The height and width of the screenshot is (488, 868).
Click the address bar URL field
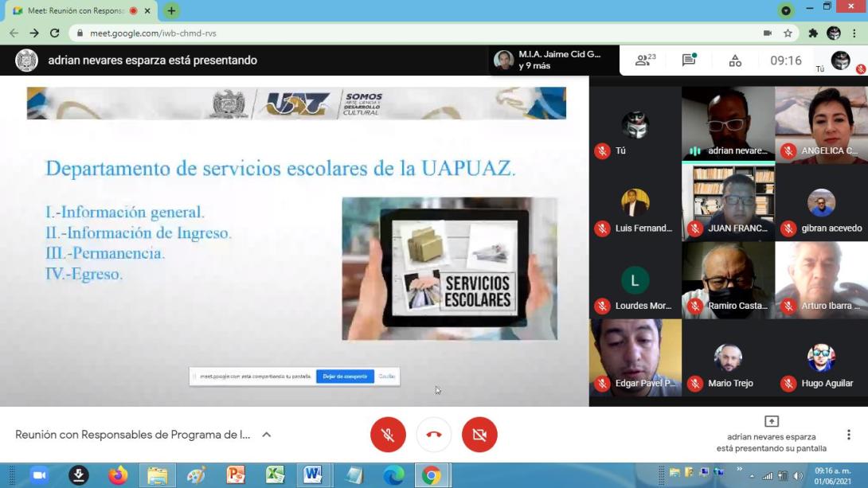tap(398, 33)
